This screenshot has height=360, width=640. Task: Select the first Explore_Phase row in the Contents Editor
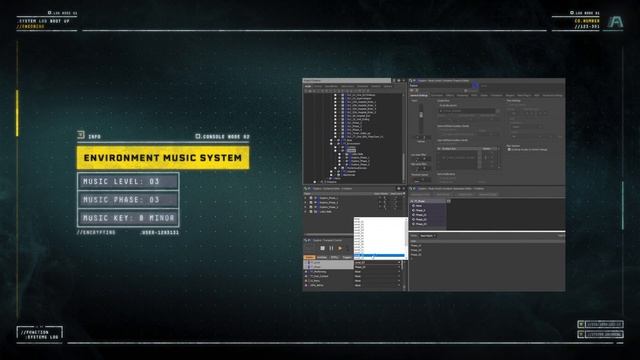point(329,198)
